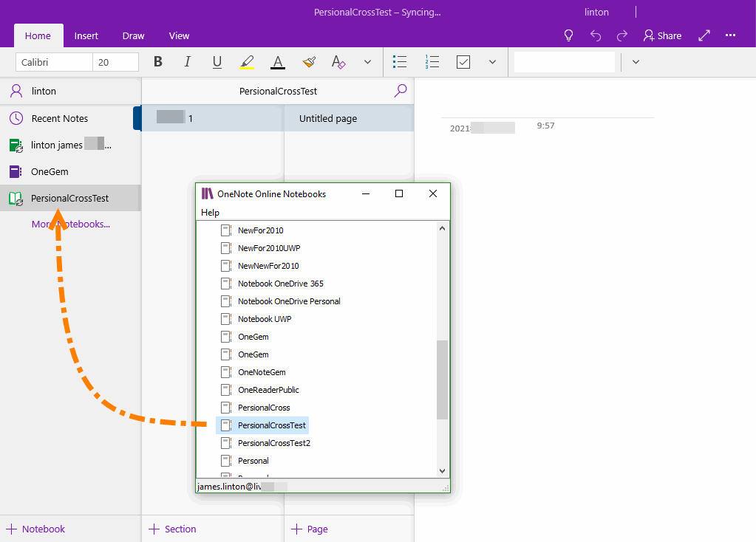The width and height of the screenshot is (756, 542).
Task: Click scroll up arrow in notebooks list
Action: [x=442, y=228]
